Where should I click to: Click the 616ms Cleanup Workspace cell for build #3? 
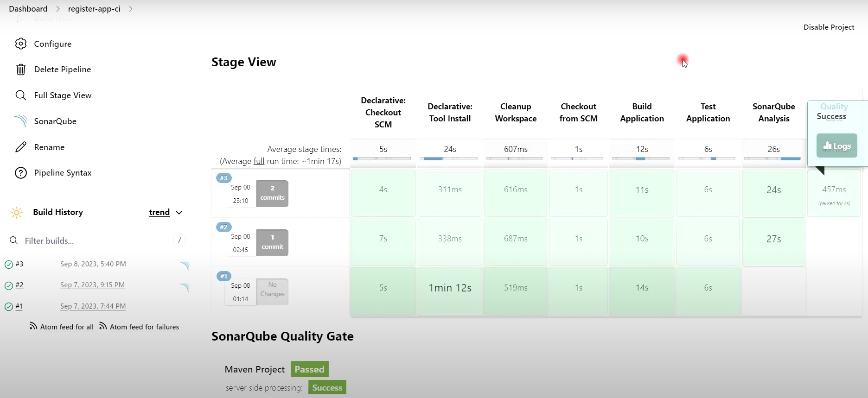(516, 193)
